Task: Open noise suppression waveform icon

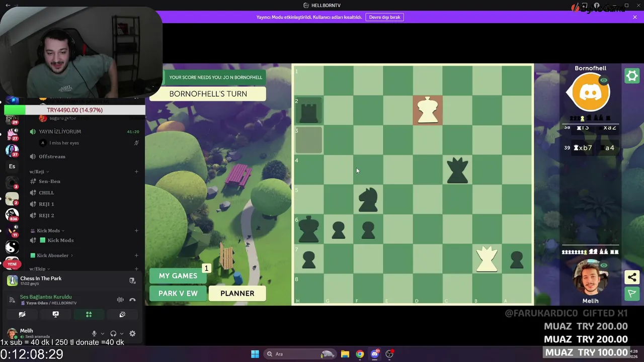Action: (x=120, y=300)
